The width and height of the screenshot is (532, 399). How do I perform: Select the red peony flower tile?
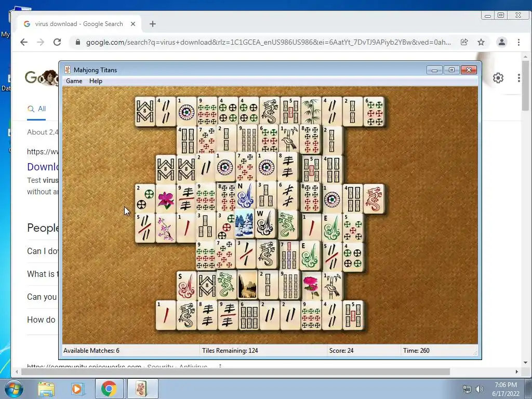tap(311, 286)
